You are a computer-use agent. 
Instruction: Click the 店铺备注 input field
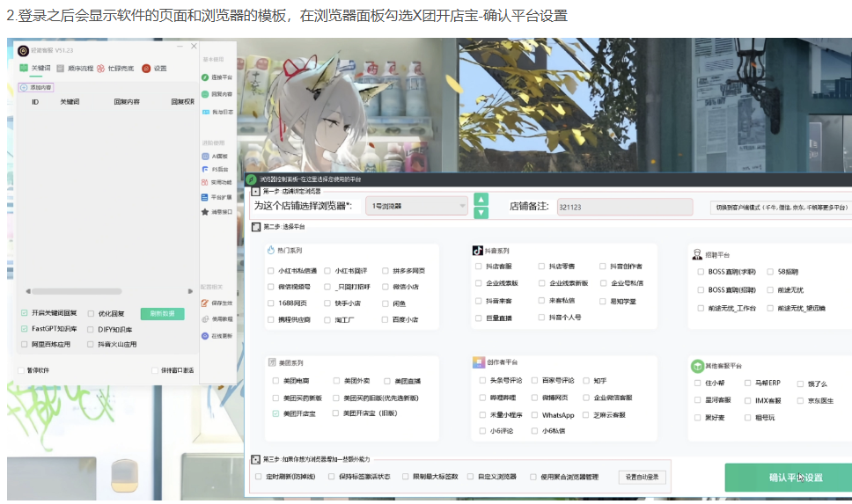[x=625, y=207]
